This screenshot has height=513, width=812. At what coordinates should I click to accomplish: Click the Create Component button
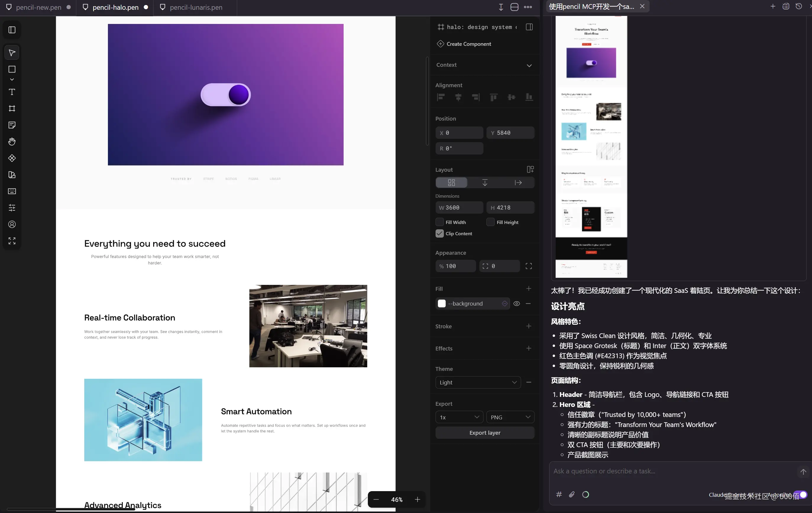pyautogui.click(x=468, y=44)
